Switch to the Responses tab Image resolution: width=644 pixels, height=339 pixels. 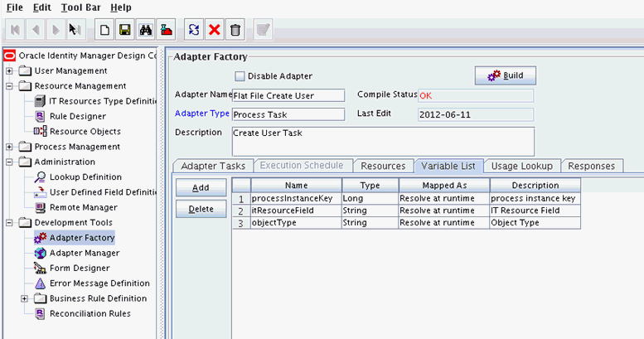(x=592, y=166)
